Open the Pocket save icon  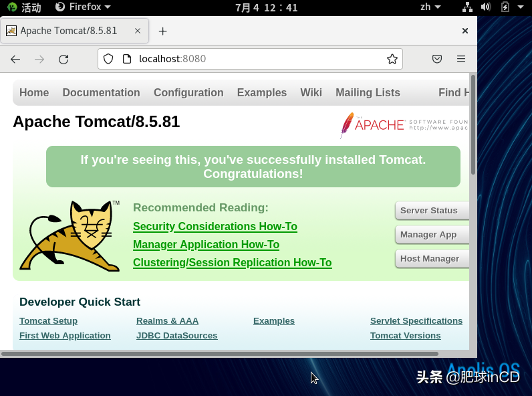click(x=437, y=59)
